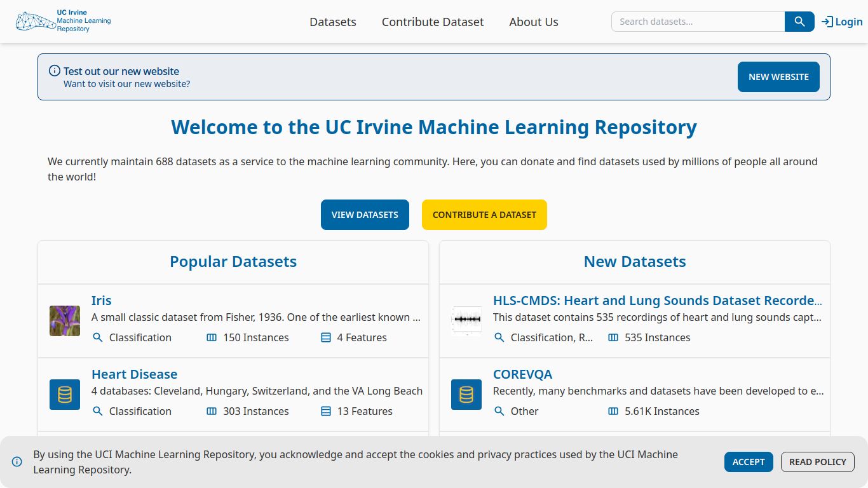Click the features icon next to 4 Features
Viewport: 868px width, 488px height.
[326, 337]
